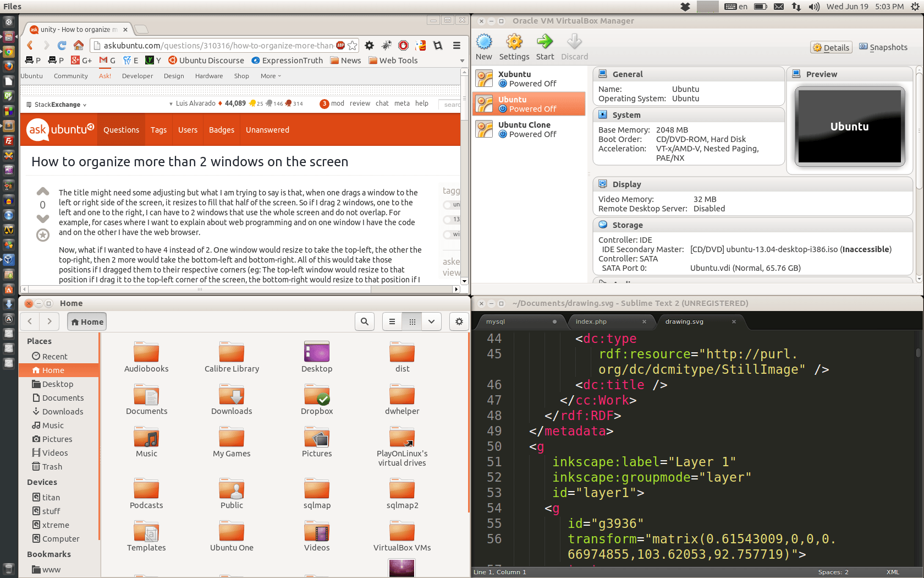Go back in the Files window
The width and height of the screenshot is (924, 578).
[30, 321]
